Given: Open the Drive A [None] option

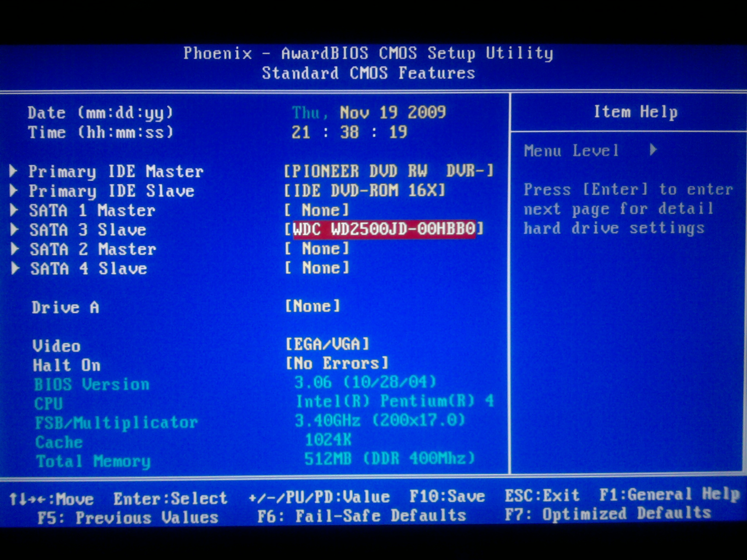Looking at the screenshot, I should click(313, 306).
